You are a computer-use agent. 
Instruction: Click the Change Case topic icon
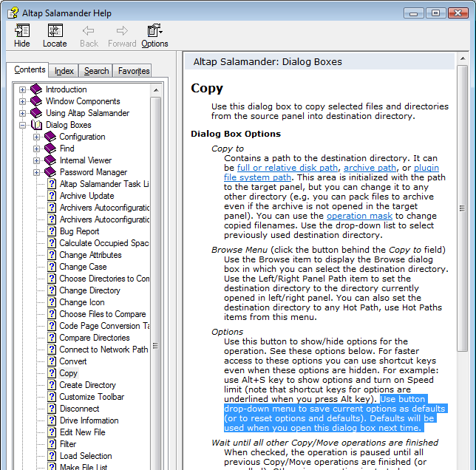pos(52,267)
